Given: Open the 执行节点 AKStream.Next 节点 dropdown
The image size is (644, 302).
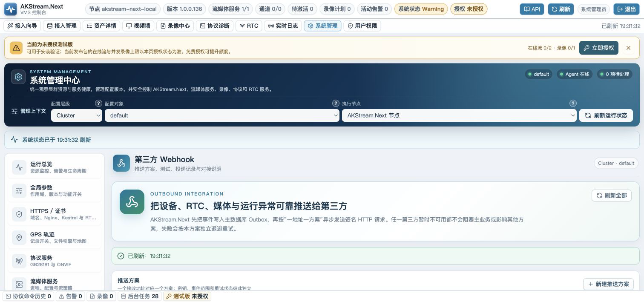Looking at the screenshot, I should pos(459,115).
